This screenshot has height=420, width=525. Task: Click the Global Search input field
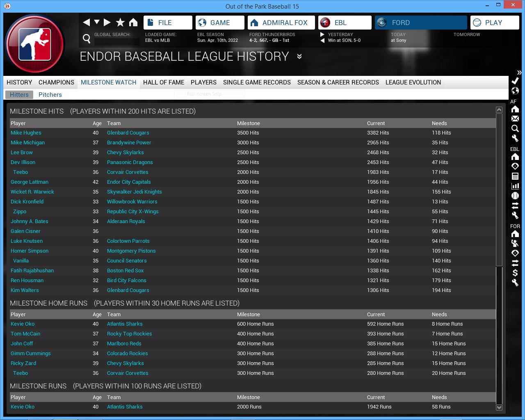click(116, 41)
